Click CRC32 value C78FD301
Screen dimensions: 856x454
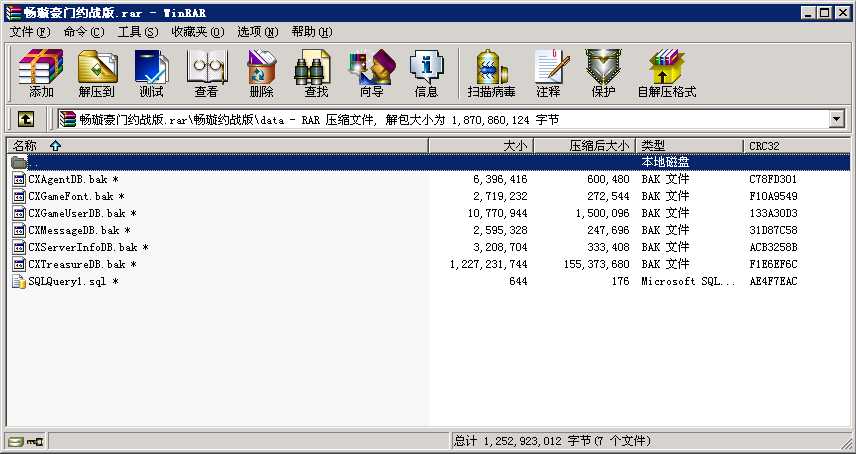click(x=774, y=179)
